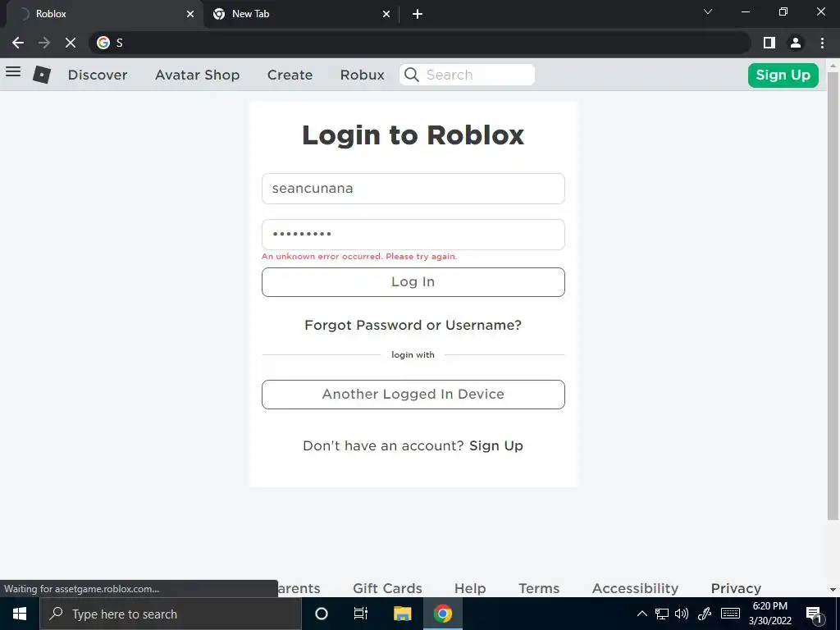840x630 pixels.
Task: Open the Create menu item
Action: pos(290,75)
